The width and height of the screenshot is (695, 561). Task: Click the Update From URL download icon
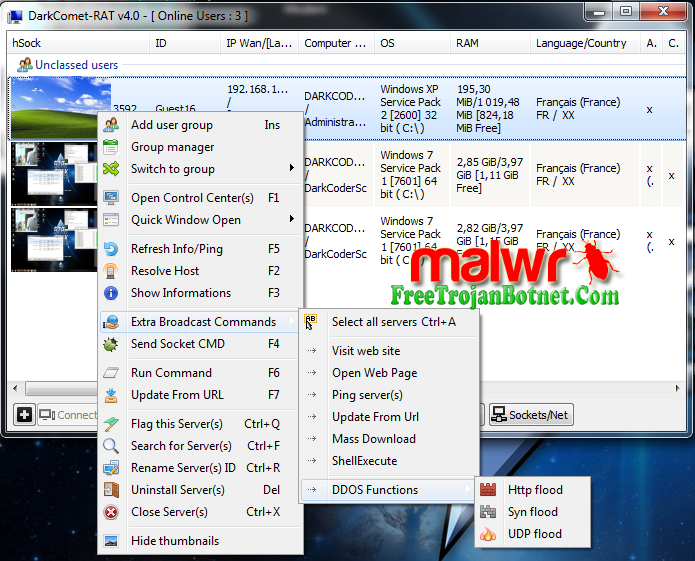(x=111, y=395)
